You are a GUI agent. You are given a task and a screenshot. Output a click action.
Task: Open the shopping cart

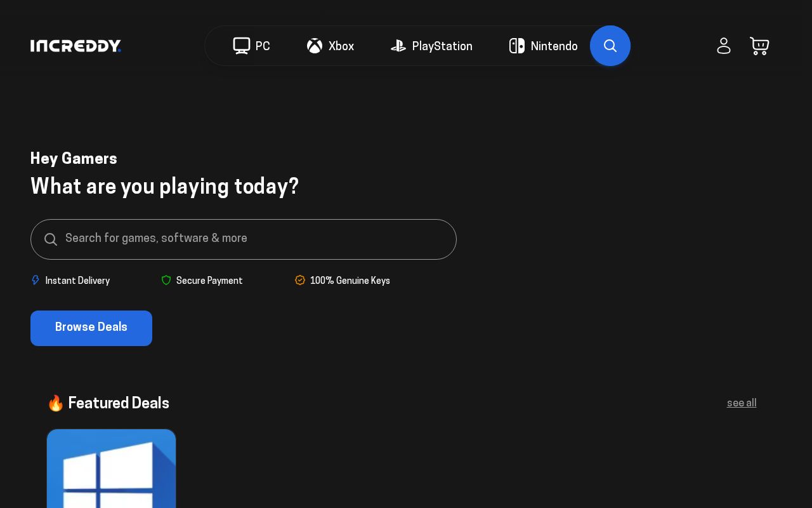point(759,46)
